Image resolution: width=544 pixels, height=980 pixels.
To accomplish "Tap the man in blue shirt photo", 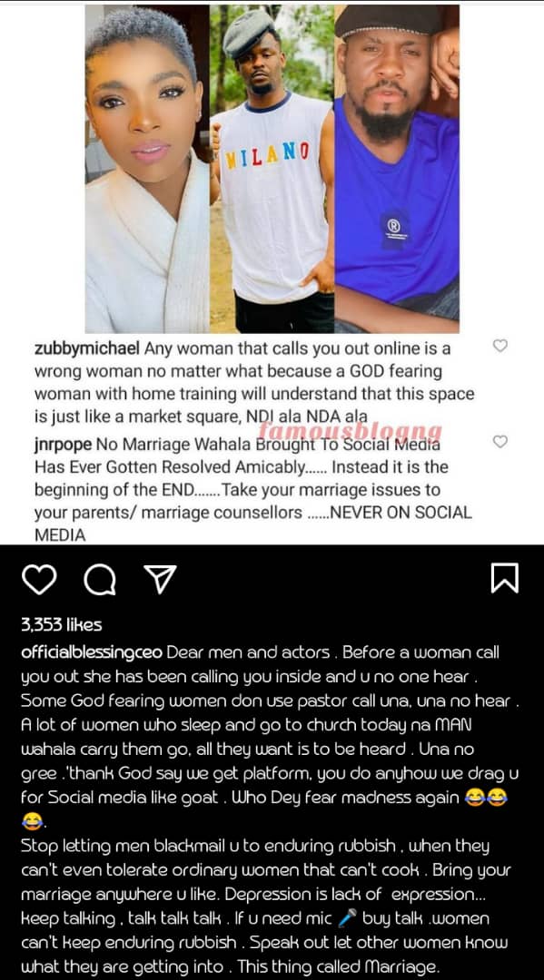I will [x=397, y=169].
